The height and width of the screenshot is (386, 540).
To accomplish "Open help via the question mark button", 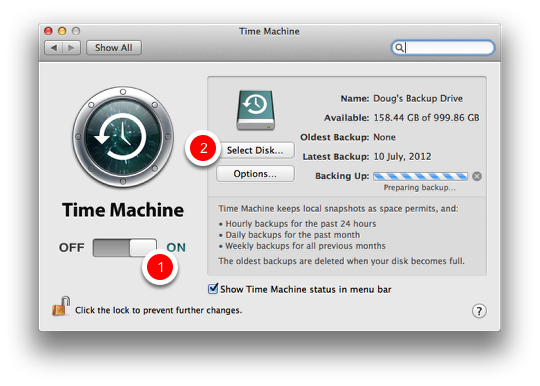I will (479, 311).
